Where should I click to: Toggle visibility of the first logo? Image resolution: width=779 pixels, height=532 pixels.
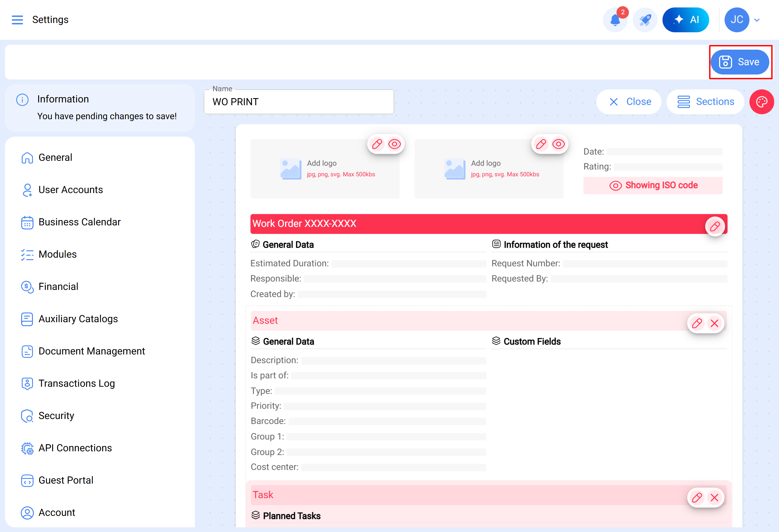[x=394, y=144]
